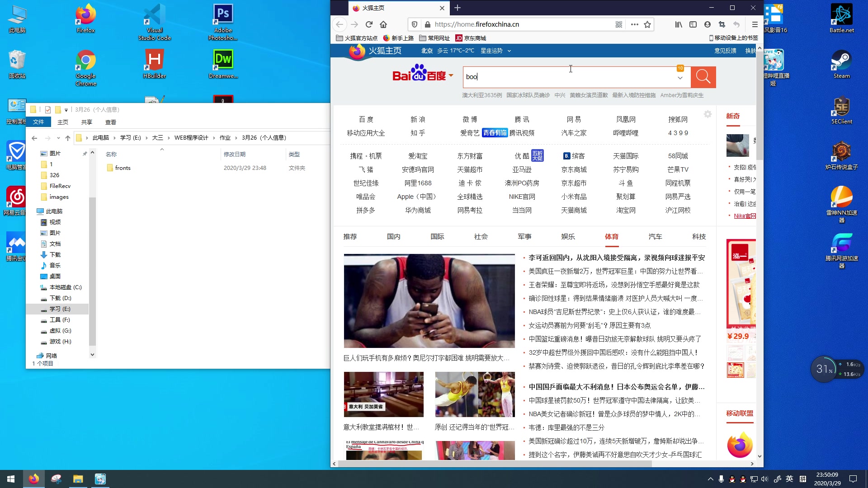
Task: Switch to the 科技 news tab
Action: (699, 236)
